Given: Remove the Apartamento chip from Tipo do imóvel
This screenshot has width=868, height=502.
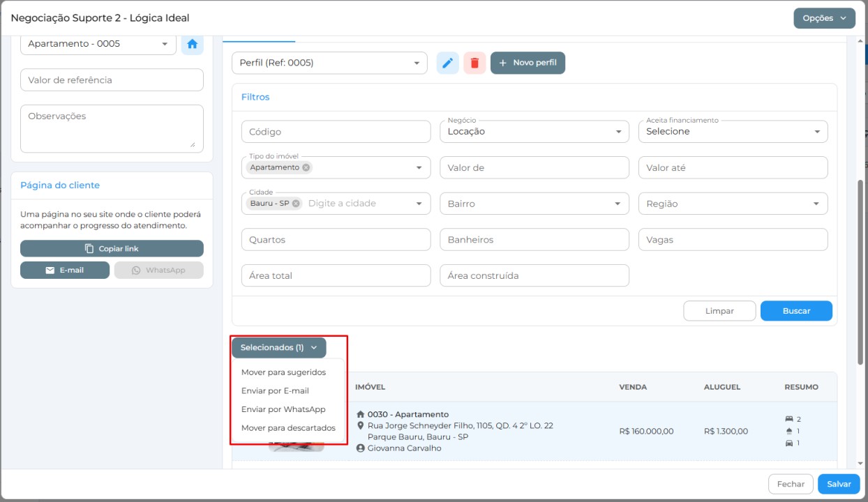Looking at the screenshot, I should click(x=306, y=167).
